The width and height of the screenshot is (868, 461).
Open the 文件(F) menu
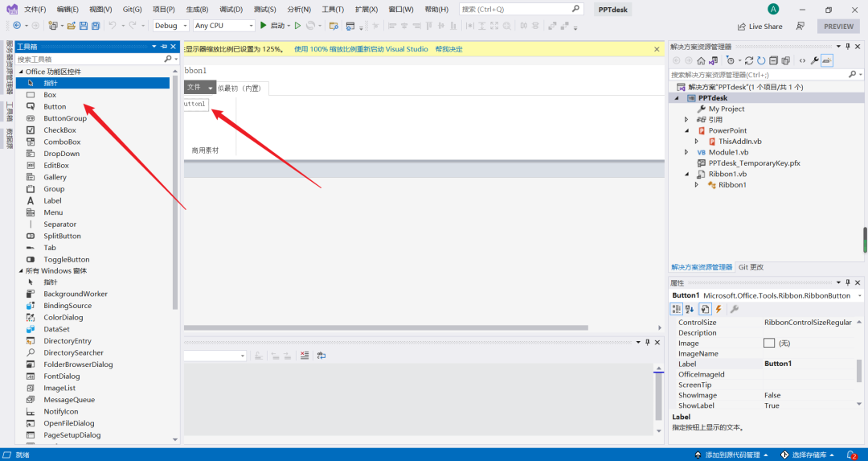(35, 10)
